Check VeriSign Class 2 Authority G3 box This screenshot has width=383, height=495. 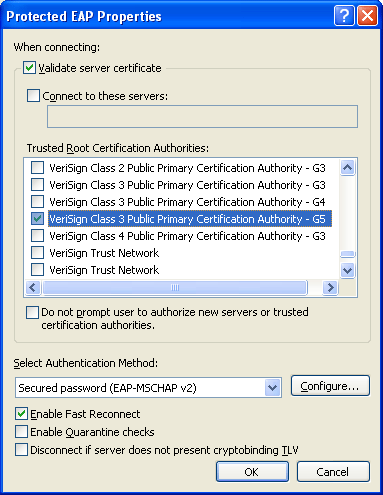(x=37, y=168)
